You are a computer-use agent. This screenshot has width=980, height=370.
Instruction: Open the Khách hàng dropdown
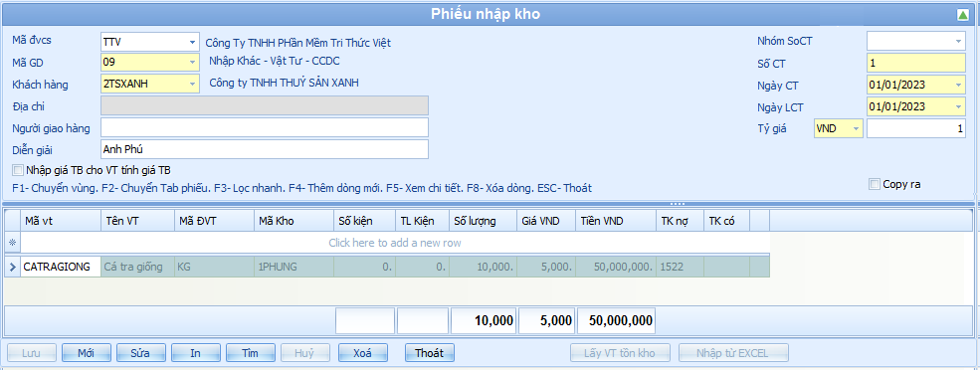[x=192, y=84]
